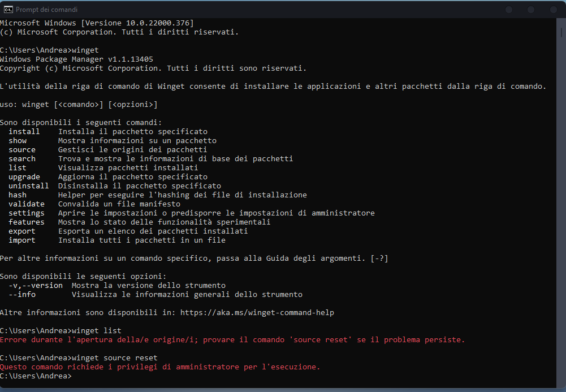Click the 'validate' command name

pyautogui.click(x=27, y=204)
